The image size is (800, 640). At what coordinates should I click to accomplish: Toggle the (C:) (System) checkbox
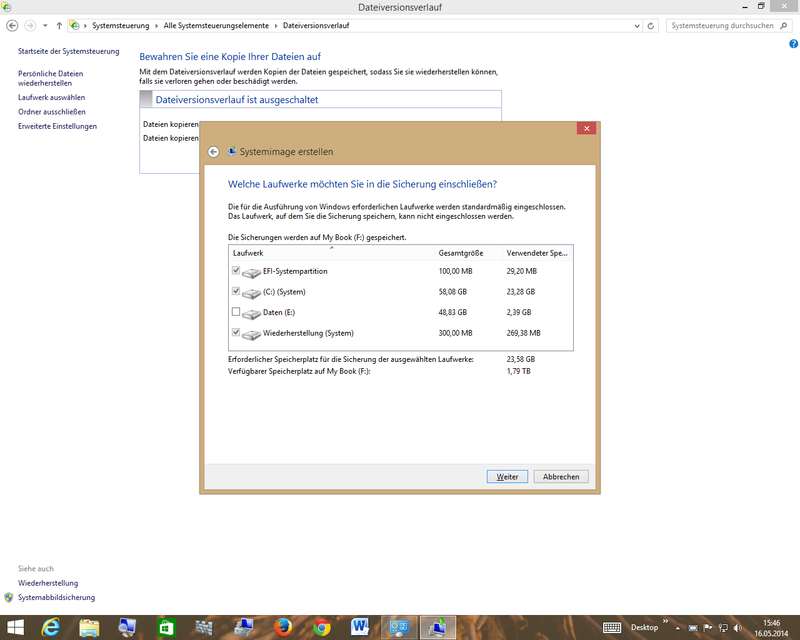coord(236,291)
